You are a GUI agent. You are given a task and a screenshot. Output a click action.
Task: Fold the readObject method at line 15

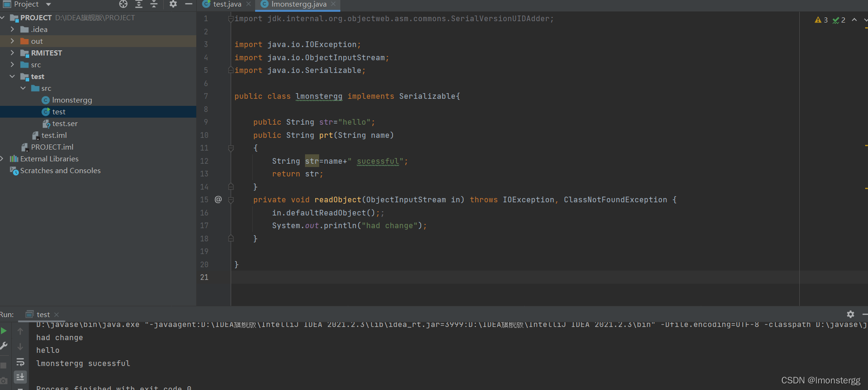231,200
